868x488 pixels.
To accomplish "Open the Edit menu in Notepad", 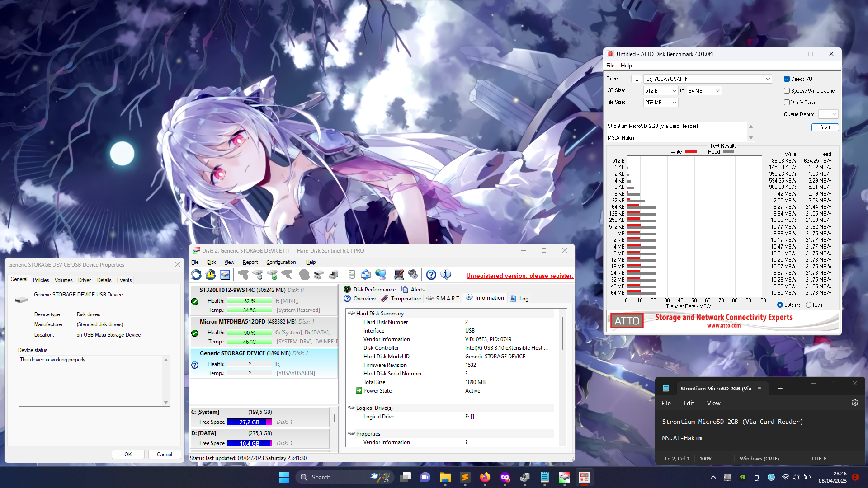I will tap(689, 403).
